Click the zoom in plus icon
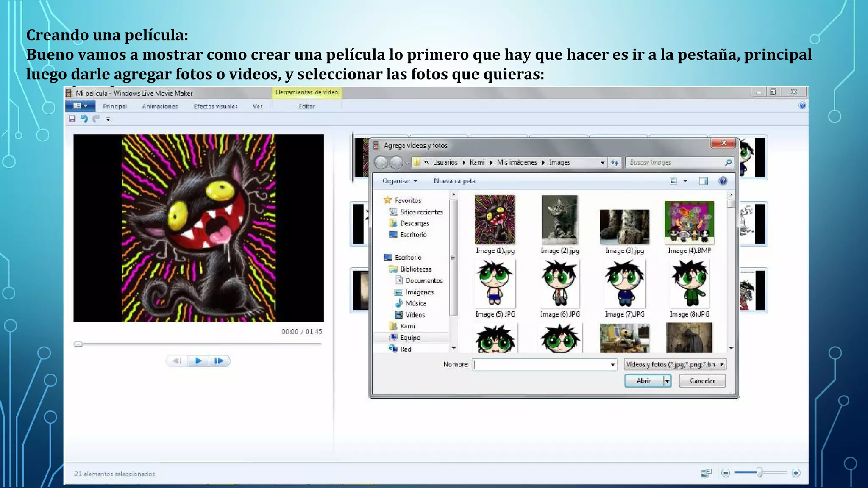 [x=796, y=473]
